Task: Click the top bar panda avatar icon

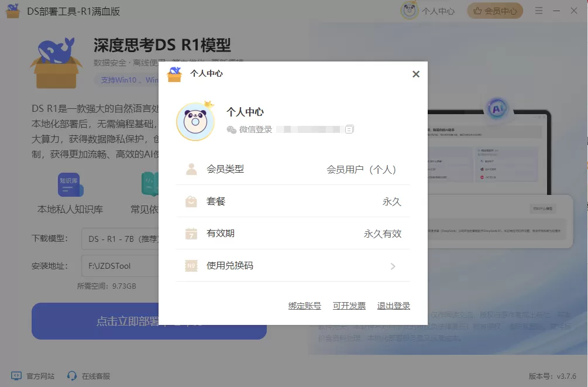Action: click(409, 11)
